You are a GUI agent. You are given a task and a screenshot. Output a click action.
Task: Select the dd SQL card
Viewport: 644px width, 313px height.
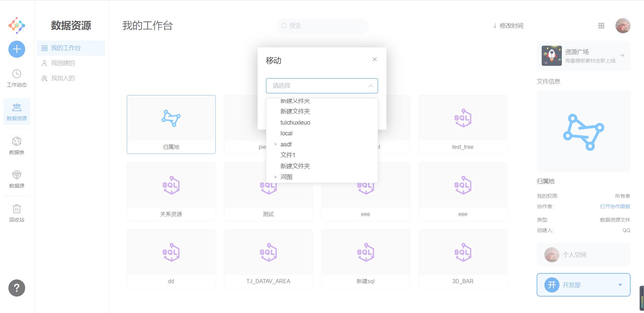[171, 259]
